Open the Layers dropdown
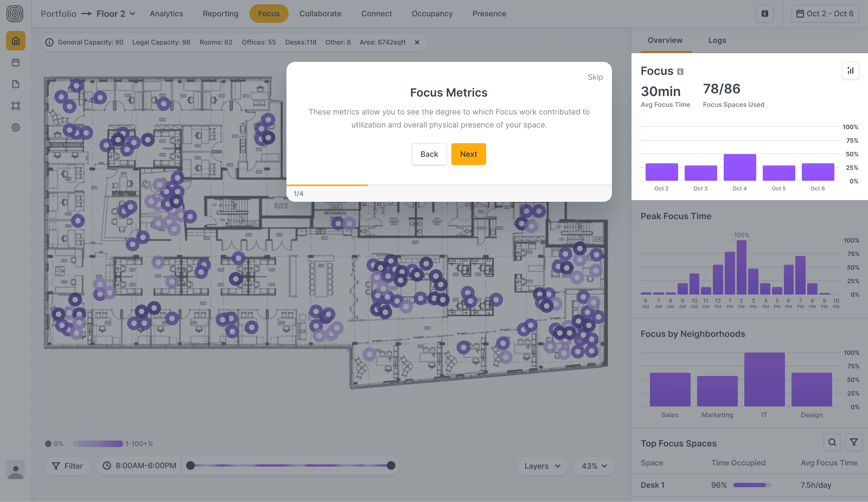This screenshot has height=502, width=868. click(542, 466)
